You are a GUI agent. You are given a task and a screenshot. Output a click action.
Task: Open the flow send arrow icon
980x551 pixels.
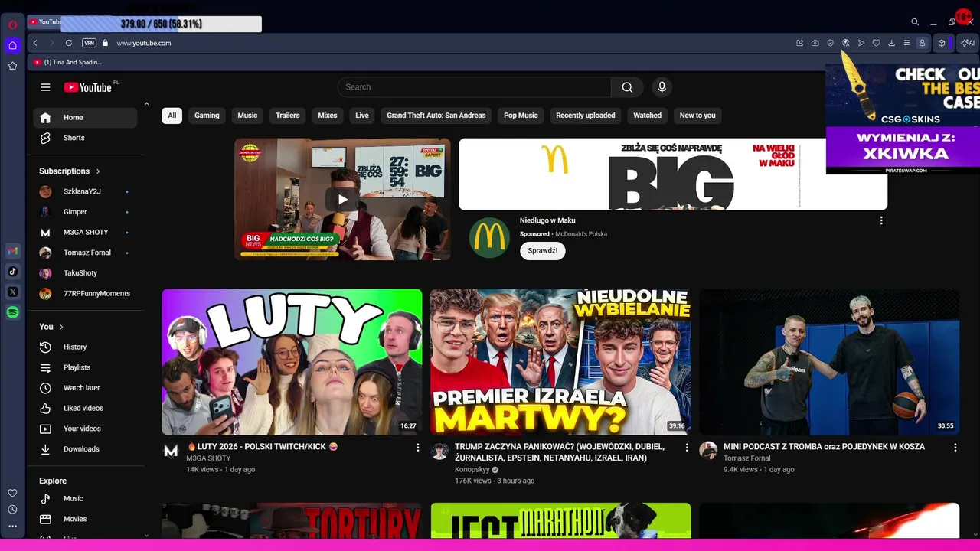click(861, 43)
